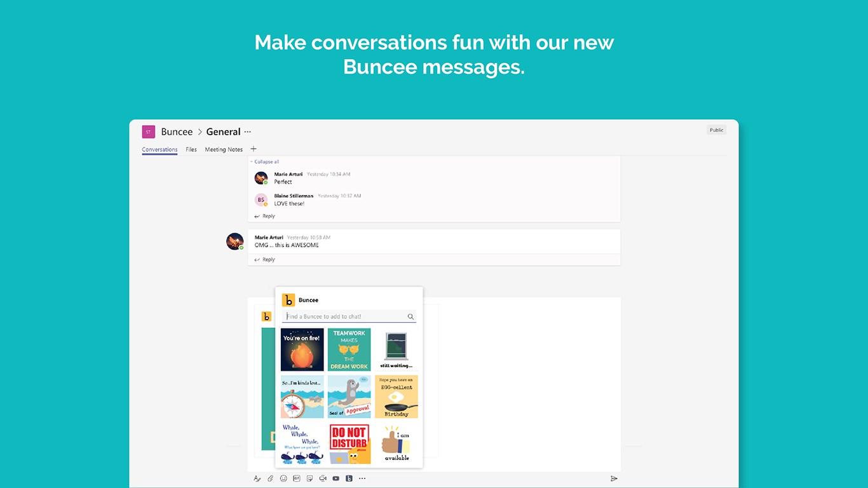The image size is (868, 488).
Task: Open the text Format options icon
Action: (x=257, y=478)
